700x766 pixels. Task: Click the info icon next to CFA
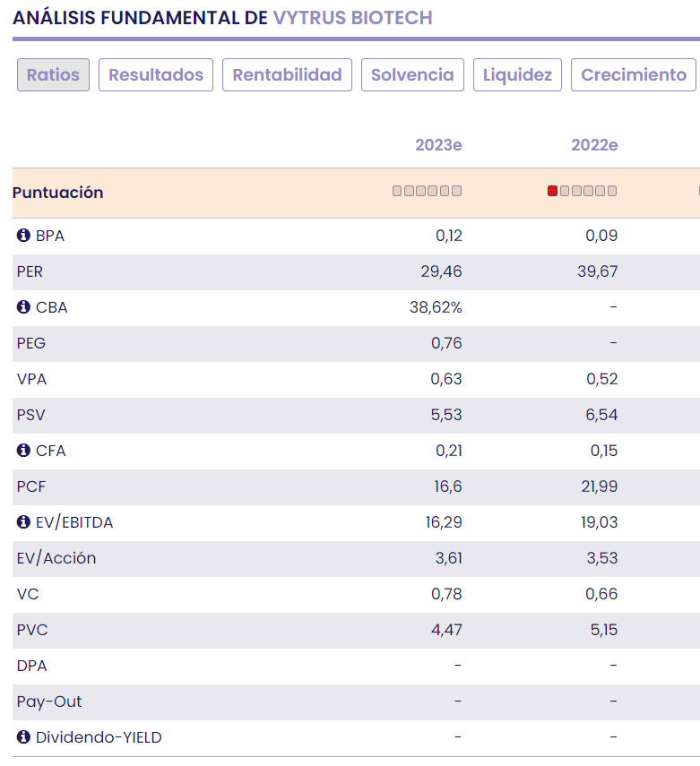[x=23, y=451]
